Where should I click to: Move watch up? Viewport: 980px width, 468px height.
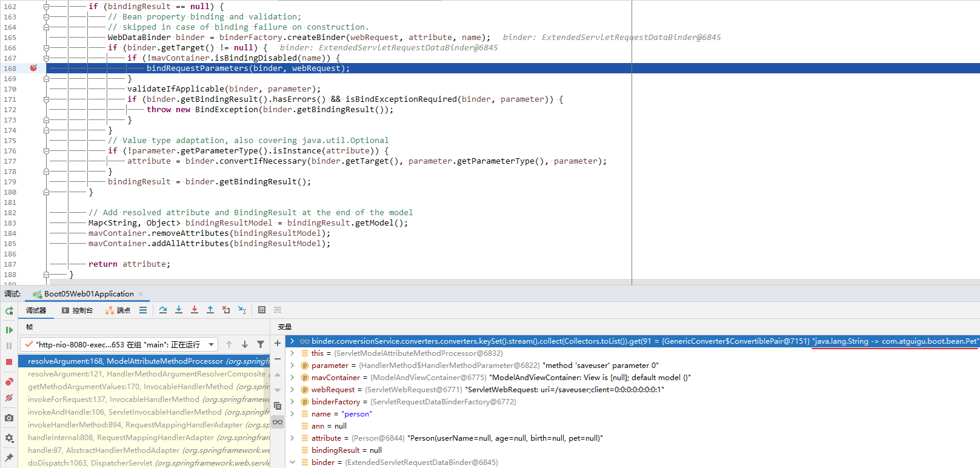(278, 375)
